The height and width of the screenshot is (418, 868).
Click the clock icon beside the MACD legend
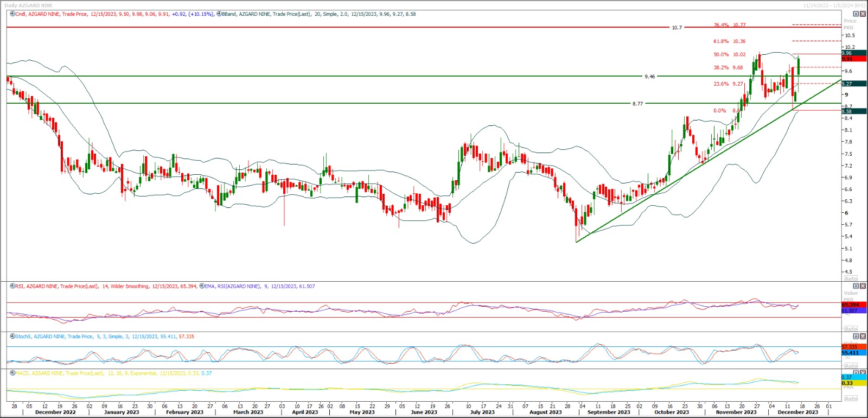click(x=12, y=373)
